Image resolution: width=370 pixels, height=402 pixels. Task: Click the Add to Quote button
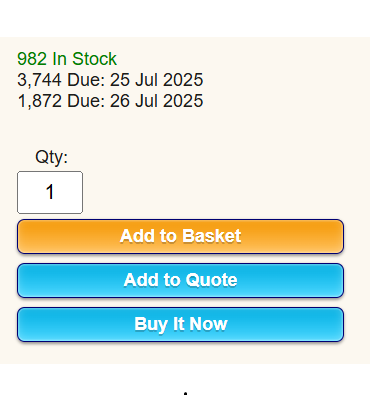180,280
